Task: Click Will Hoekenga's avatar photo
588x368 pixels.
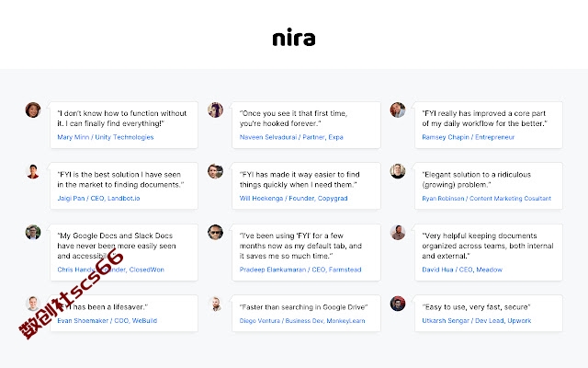Action: 215,171
